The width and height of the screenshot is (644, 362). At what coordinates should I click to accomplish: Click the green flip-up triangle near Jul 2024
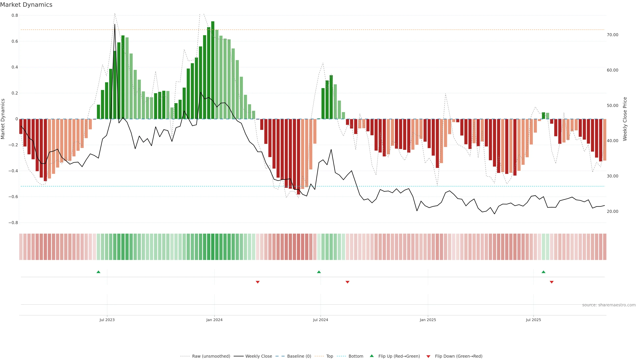[319, 272]
